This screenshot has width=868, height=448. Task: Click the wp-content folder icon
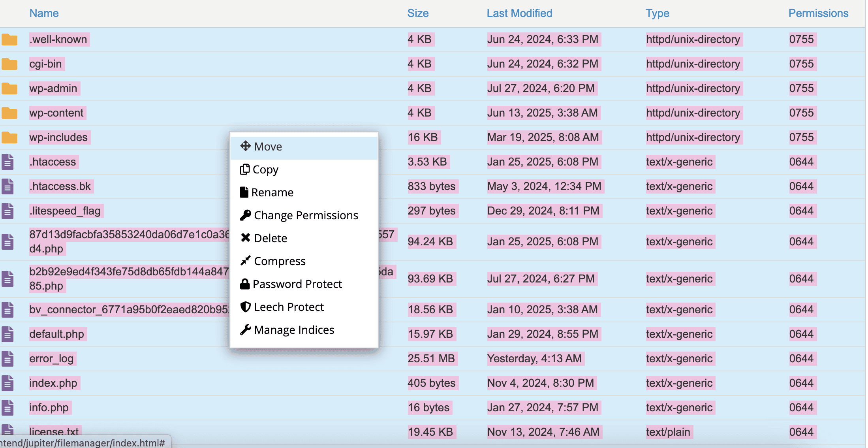(x=9, y=113)
